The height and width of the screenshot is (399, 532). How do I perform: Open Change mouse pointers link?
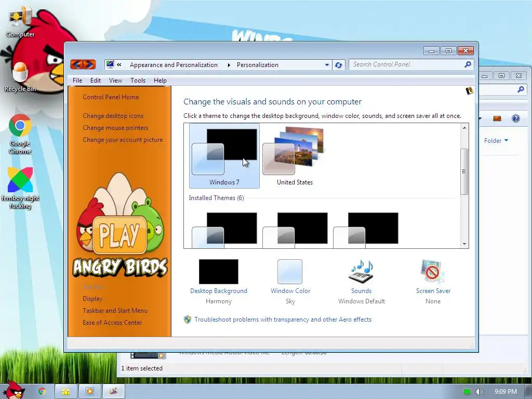(115, 128)
